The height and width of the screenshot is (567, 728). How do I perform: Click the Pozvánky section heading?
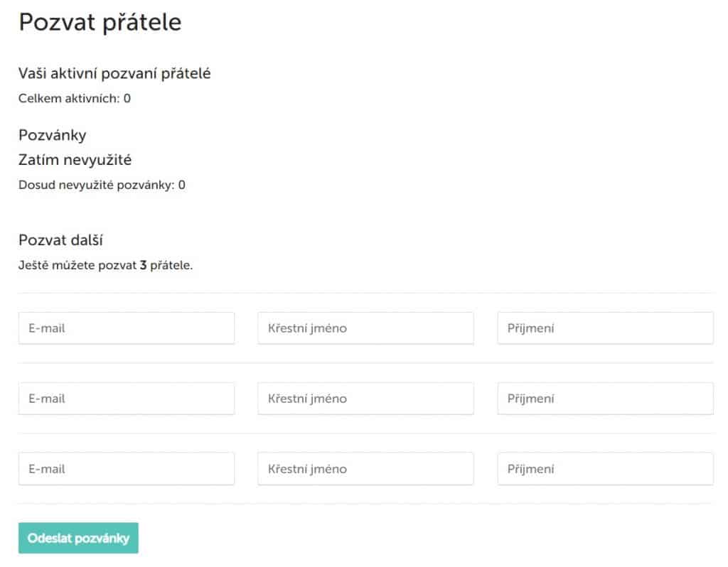[x=52, y=135]
